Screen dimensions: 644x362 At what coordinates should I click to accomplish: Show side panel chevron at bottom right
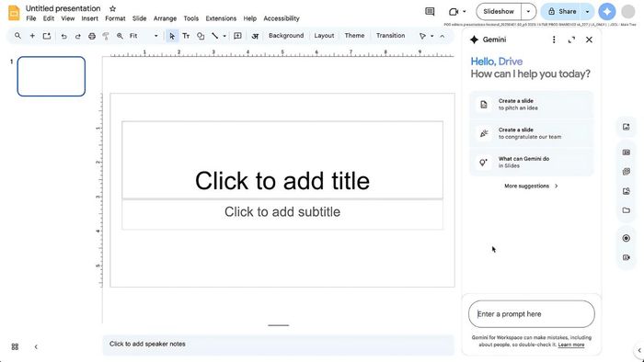(639, 351)
